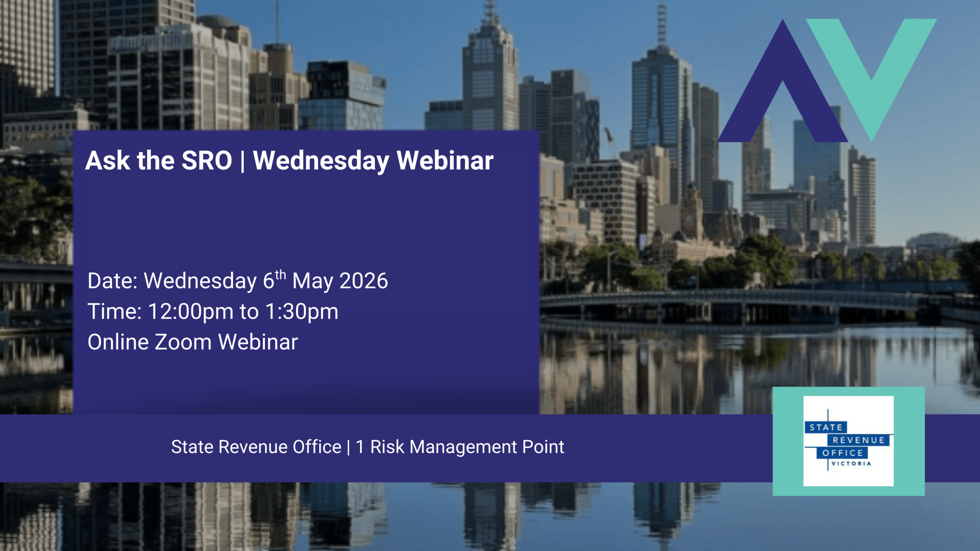Screen dimensions: 980x551
Task: Click the bridge over the river
Action: tap(727, 300)
